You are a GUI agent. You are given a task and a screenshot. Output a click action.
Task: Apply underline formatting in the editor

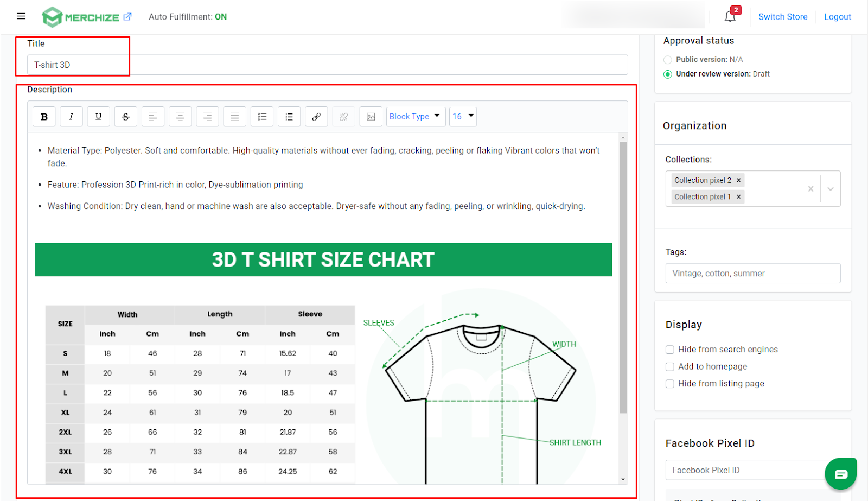click(99, 117)
